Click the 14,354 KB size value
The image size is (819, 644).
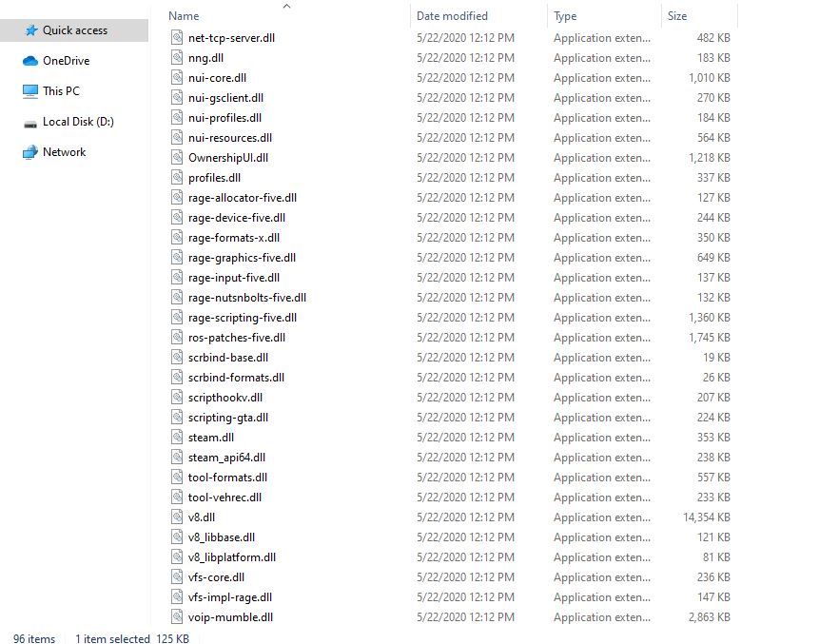pos(706,517)
